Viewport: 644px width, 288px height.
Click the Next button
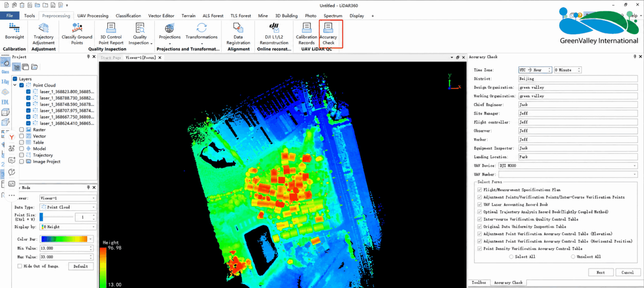pyautogui.click(x=600, y=272)
